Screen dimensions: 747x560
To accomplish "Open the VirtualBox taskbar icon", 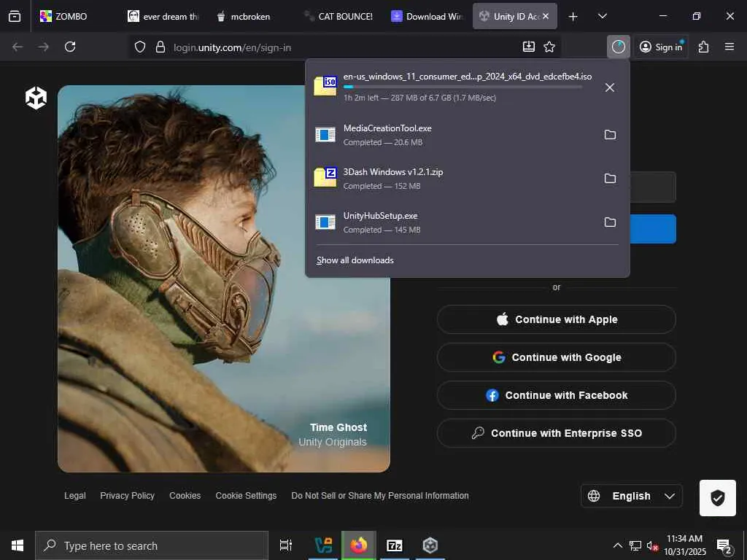I will [x=323, y=545].
